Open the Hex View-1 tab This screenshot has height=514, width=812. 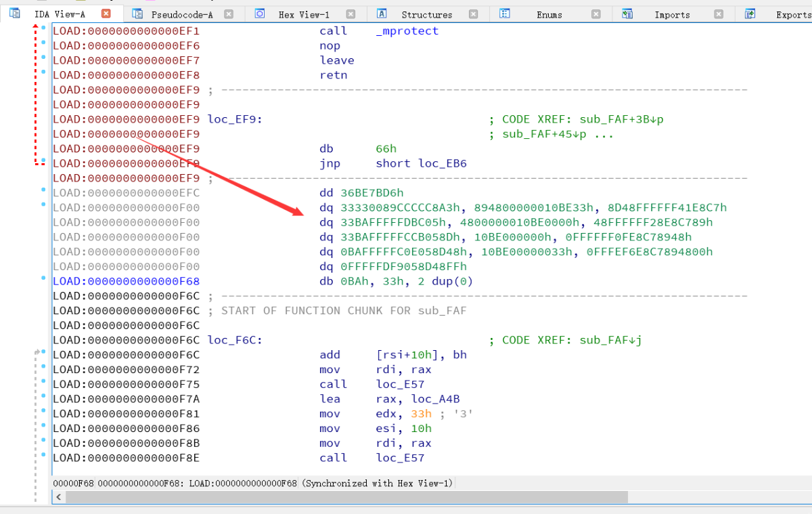point(304,14)
